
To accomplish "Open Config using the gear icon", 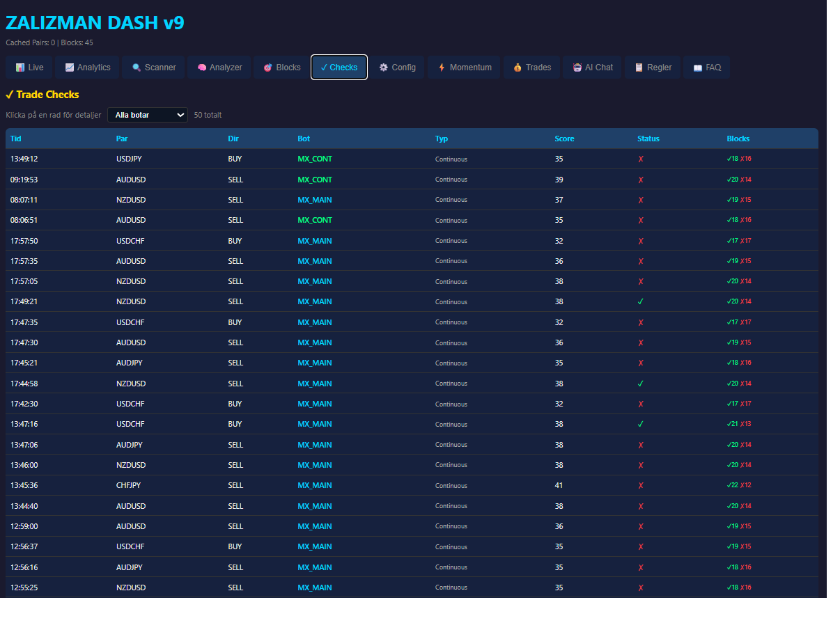I will coord(384,68).
